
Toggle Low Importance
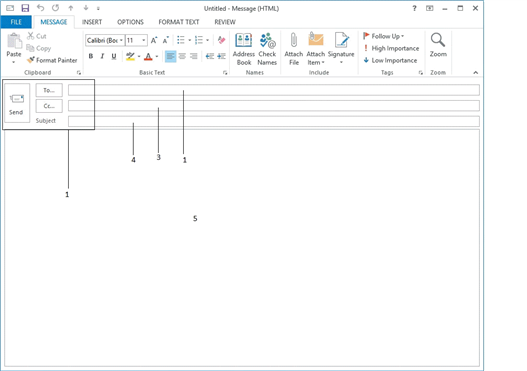(x=390, y=60)
